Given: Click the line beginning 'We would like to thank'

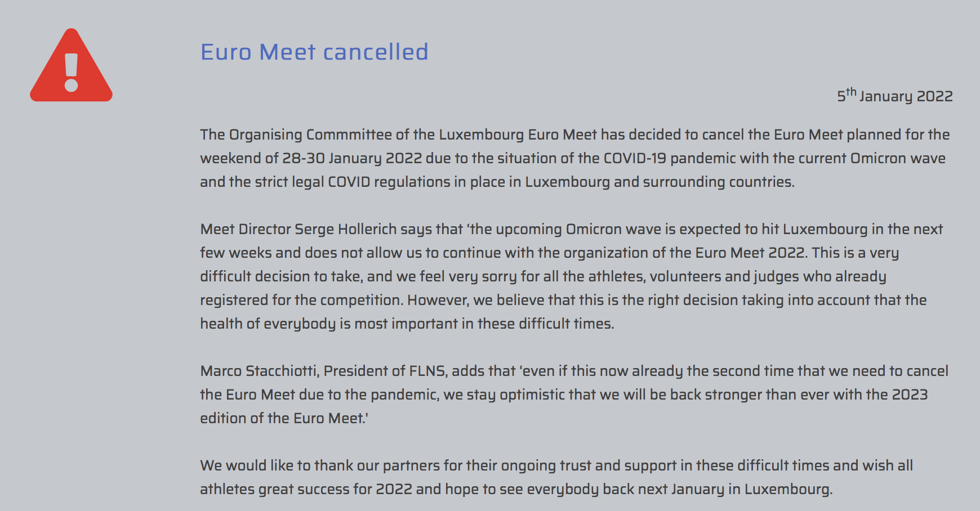Looking at the screenshot, I should coord(556,465).
